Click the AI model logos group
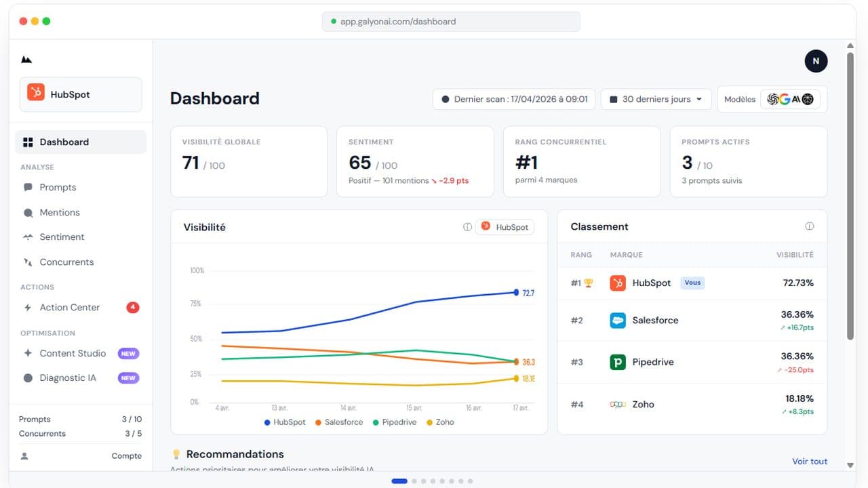 point(790,99)
